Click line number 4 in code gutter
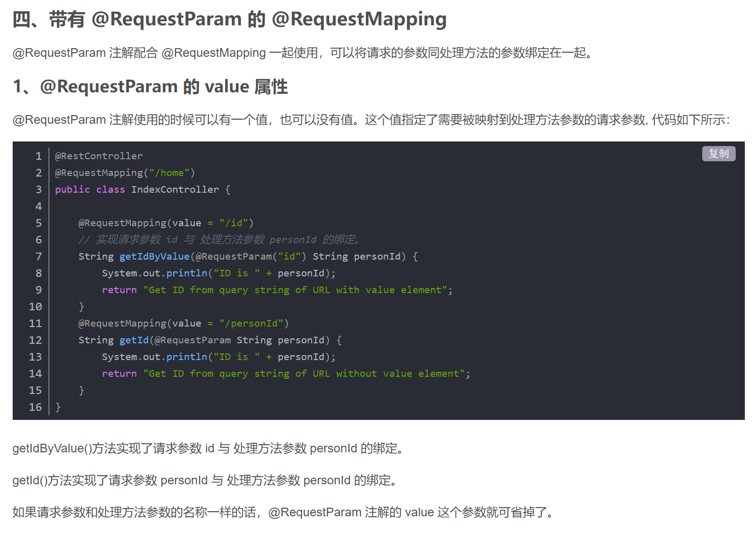The image size is (756, 533). (39, 206)
